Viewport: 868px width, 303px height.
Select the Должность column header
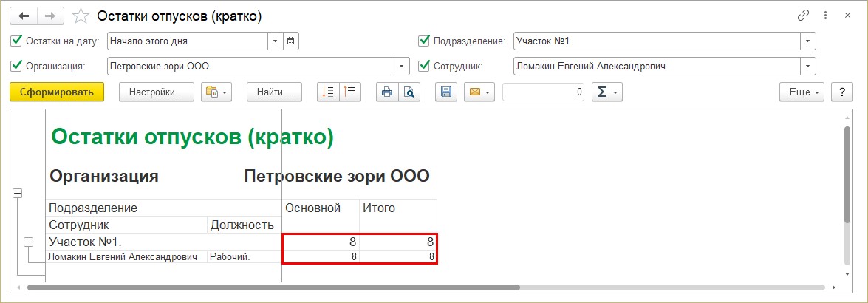click(244, 225)
